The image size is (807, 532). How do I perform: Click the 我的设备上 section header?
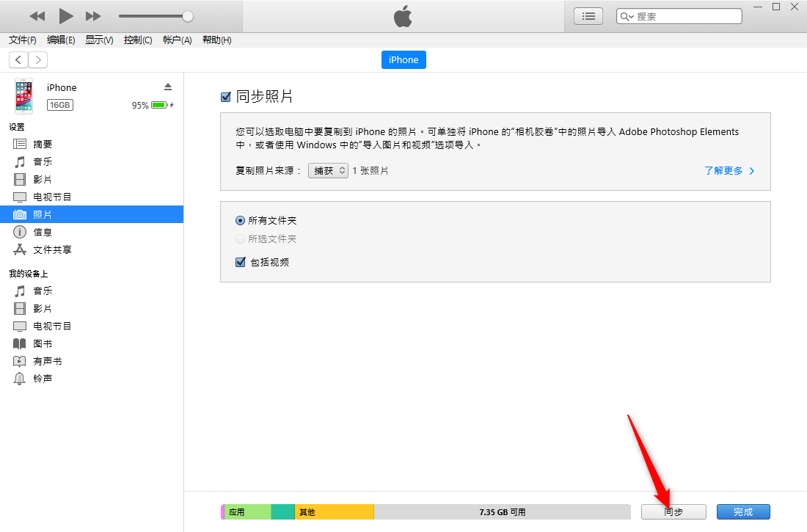coord(29,274)
